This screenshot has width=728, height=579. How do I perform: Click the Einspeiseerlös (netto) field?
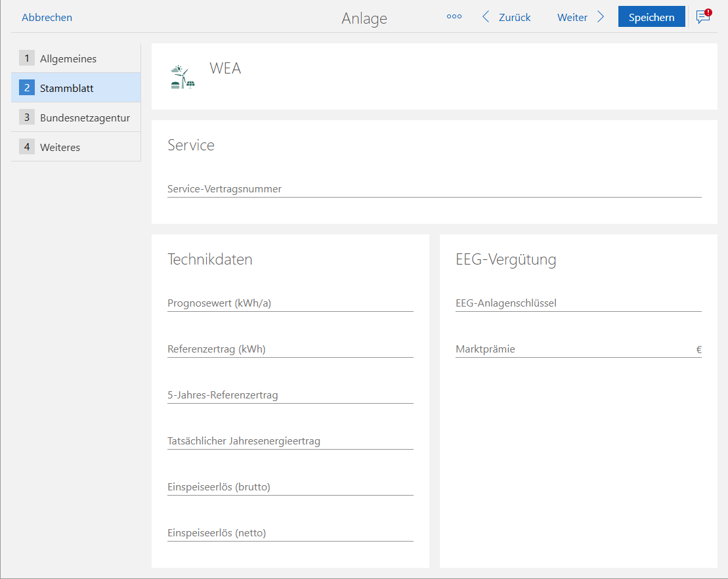point(290,533)
